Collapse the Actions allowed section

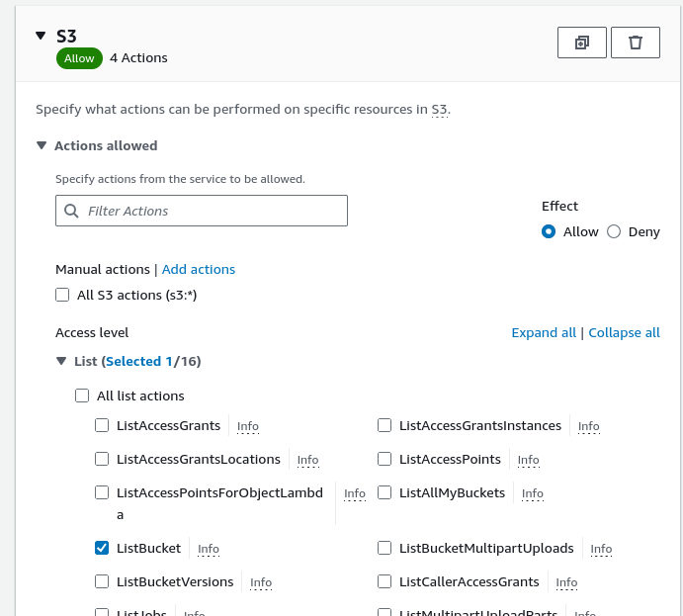pyautogui.click(x=42, y=145)
